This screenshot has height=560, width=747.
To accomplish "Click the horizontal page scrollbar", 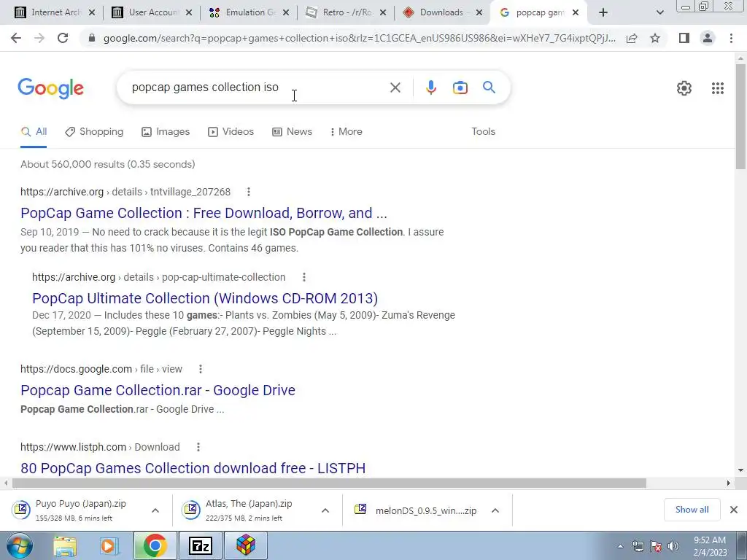I will (x=329, y=483).
